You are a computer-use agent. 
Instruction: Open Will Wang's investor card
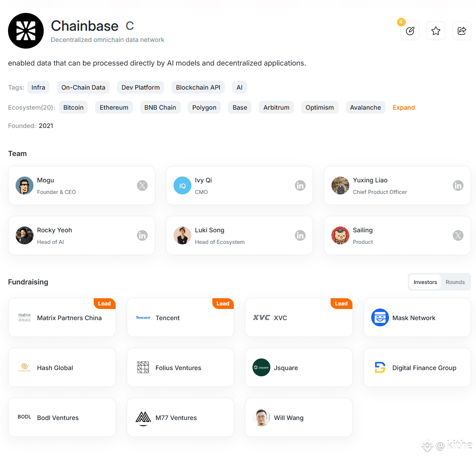[299, 417]
